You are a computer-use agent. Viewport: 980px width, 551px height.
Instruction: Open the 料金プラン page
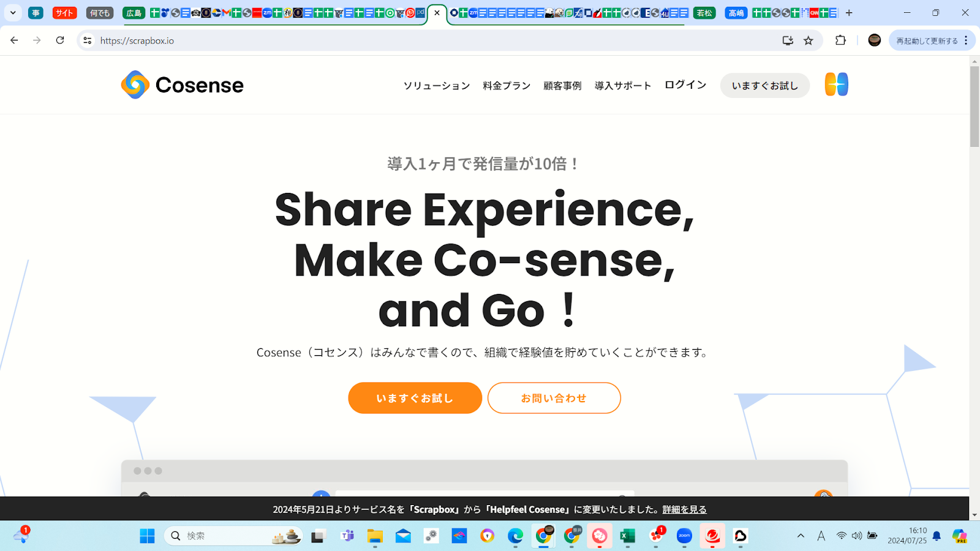pyautogui.click(x=507, y=85)
